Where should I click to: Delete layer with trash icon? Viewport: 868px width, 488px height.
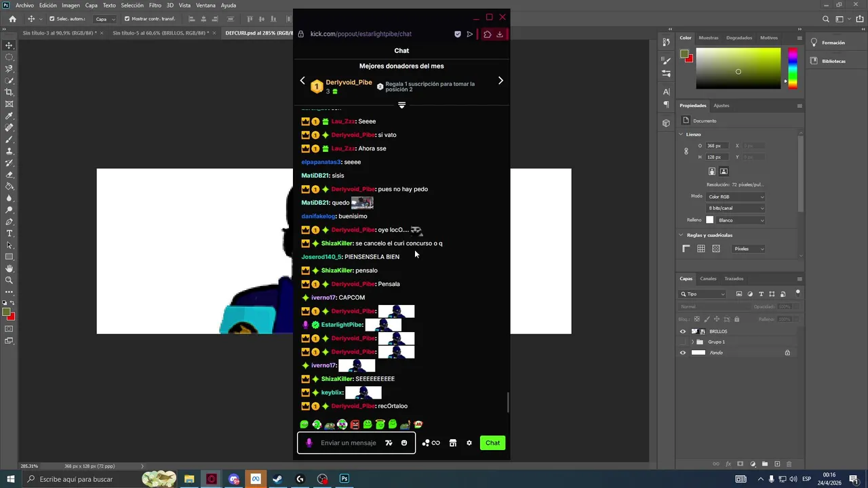click(788, 464)
